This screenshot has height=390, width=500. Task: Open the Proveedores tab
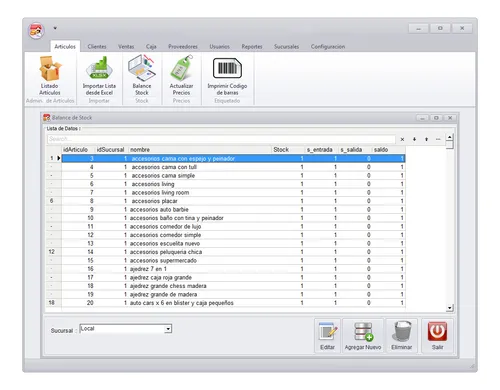click(x=183, y=47)
